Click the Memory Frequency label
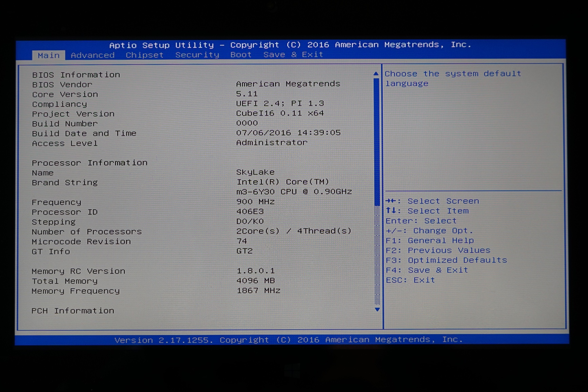This screenshot has width=588, height=392. (76, 291)
